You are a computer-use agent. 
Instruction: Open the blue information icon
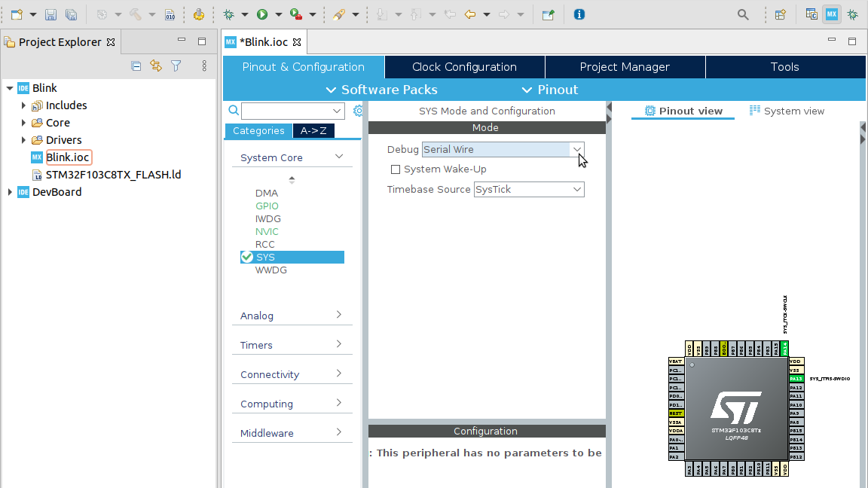[579, 14]
